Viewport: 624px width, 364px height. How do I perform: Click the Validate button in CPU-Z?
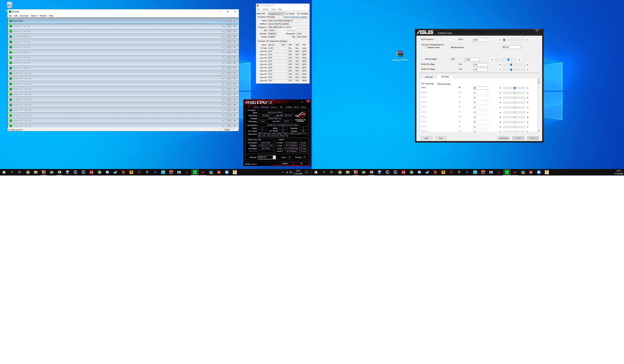285,163
